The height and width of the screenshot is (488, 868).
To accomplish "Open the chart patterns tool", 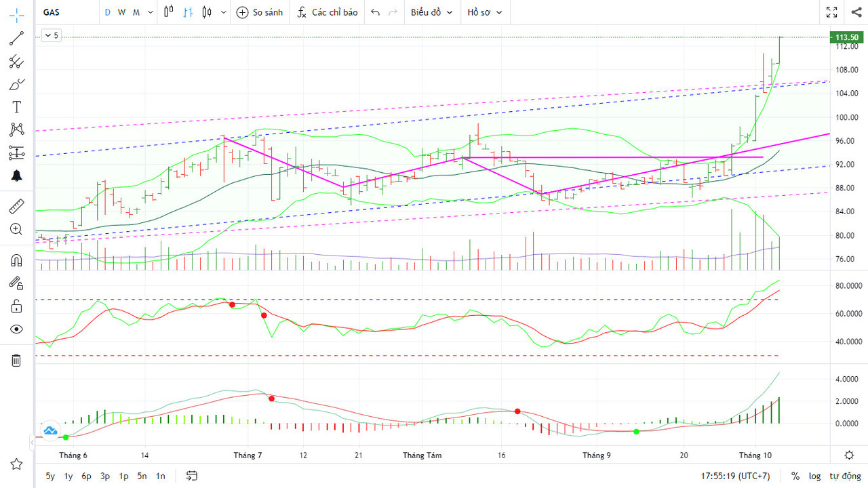I will [16, 129].
